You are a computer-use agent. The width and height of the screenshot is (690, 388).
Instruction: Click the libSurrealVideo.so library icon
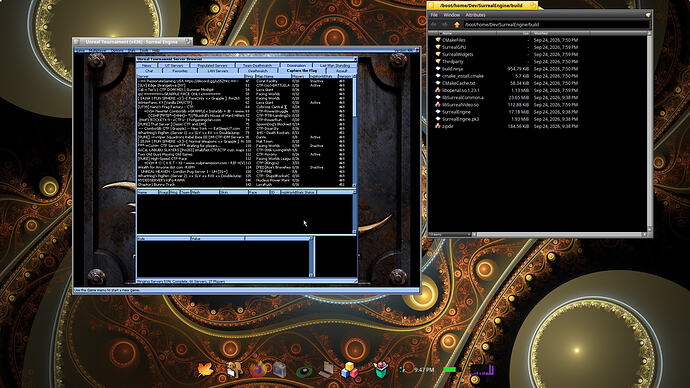coord(438,105)
